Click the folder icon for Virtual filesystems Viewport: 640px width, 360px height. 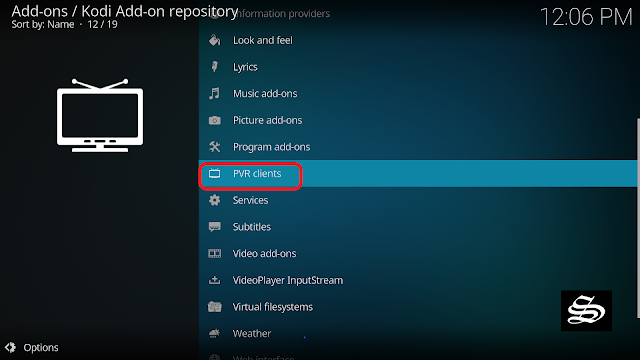tap(215, 307)
